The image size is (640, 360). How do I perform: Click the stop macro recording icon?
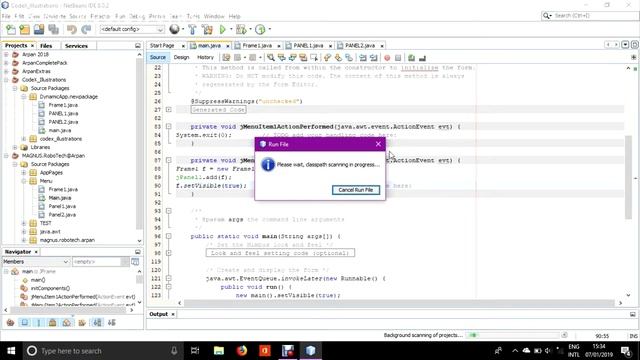[x=398, y=58]
